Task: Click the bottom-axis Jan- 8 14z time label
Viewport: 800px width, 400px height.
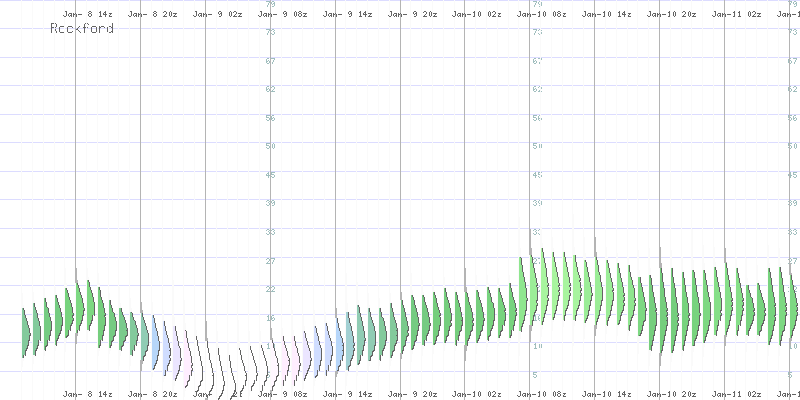Action: [87, 394]
